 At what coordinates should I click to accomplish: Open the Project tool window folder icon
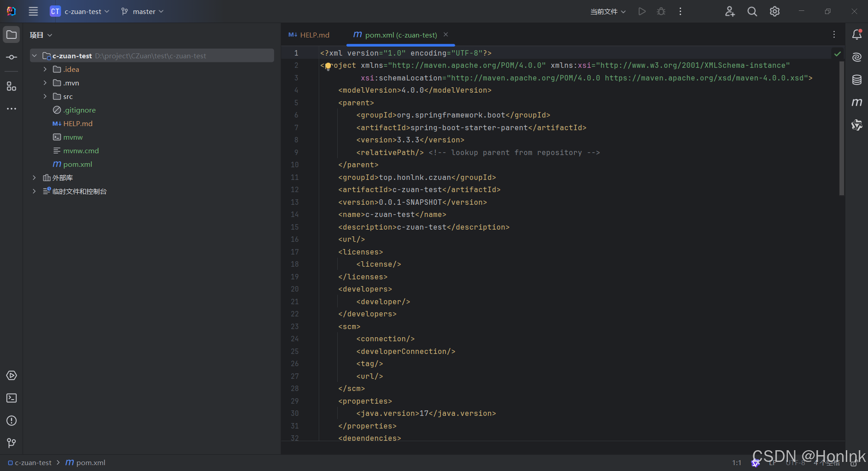[11, 35]
